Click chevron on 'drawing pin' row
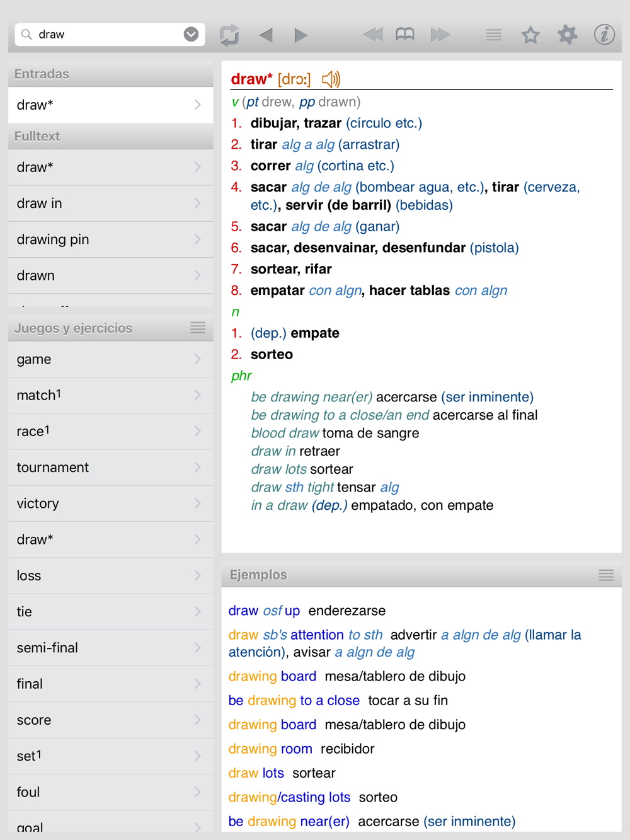Screen dimensions: 630x840 pyautogui.click(x=198, y=239)
